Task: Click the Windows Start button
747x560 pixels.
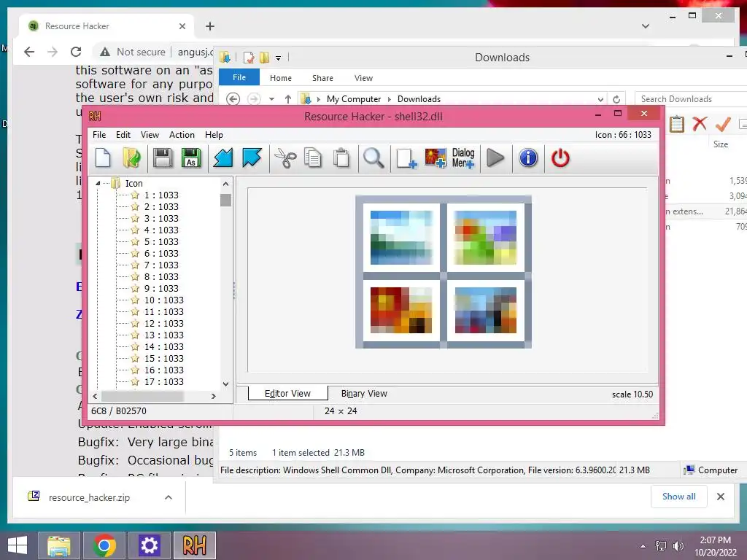Action: coord(18,545)
